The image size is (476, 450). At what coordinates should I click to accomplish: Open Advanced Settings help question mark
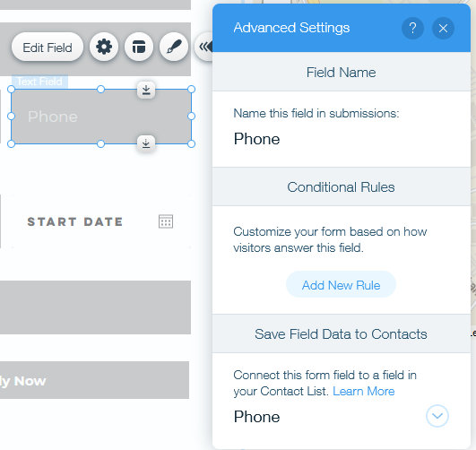412,29
